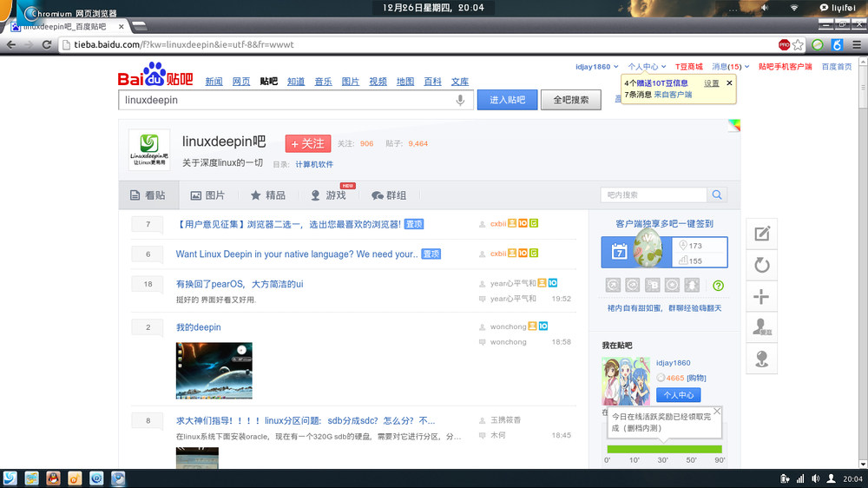Open the green question mark help icon
This screenshot has height=488, width=868.
718,286
